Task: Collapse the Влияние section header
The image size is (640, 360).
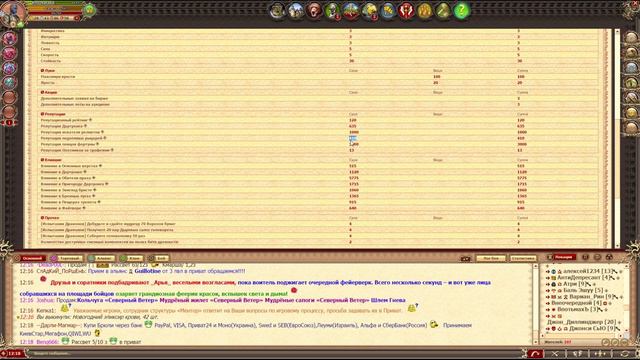Action: point(51,160)
